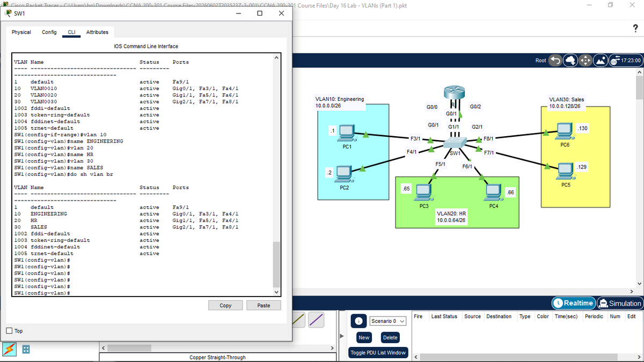This screenshot has width=644, height=362.
Task: Click the Fire column header
Action: point(418,316)
